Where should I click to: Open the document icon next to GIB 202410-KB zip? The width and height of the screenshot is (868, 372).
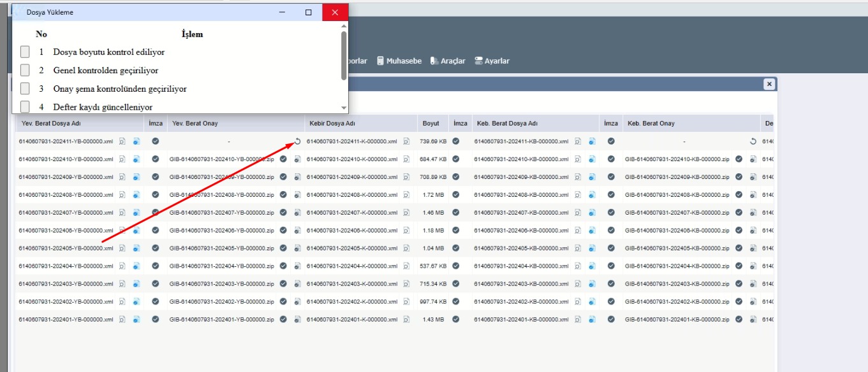click(753, 159)
